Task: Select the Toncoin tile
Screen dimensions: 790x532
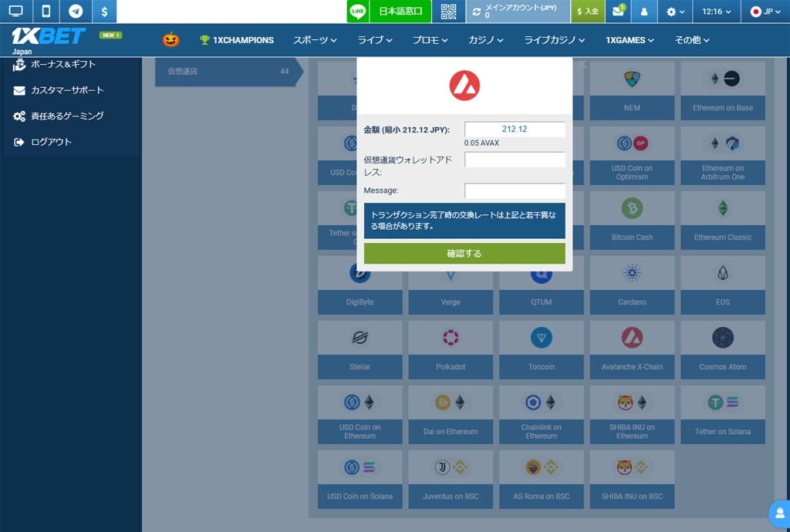Action: (x=541, y=350)
